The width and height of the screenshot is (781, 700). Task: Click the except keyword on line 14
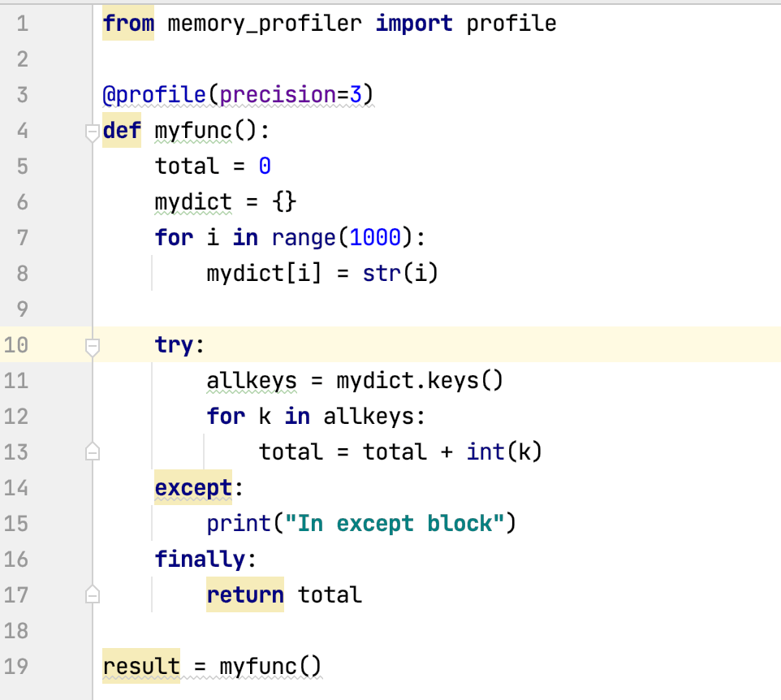192,487
